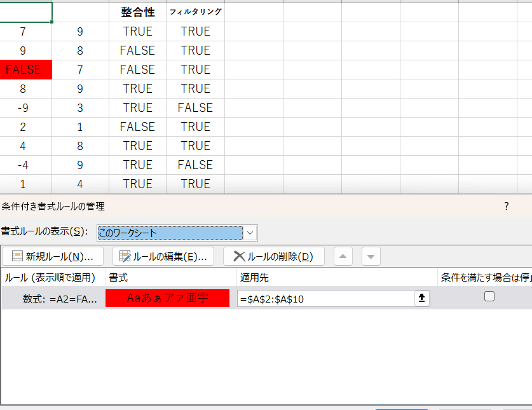Viewport: 532px width, 410px height.
Task: Click the red FALSE cell in the spreadsheet
Action: click(26, 69)
